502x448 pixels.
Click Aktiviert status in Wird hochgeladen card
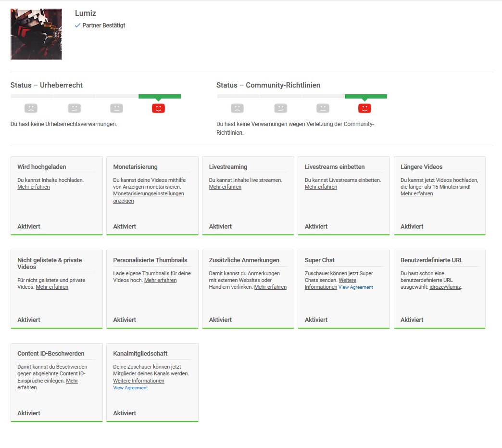click(29, 226)
